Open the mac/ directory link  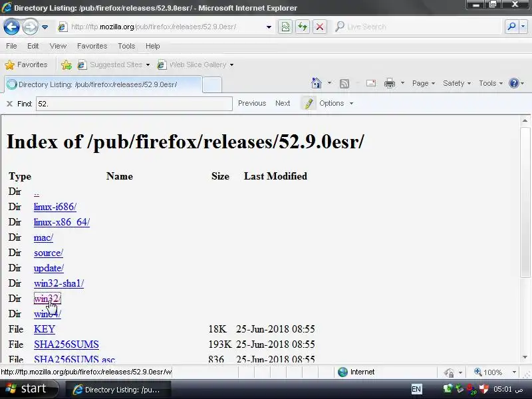pos(43,237)
